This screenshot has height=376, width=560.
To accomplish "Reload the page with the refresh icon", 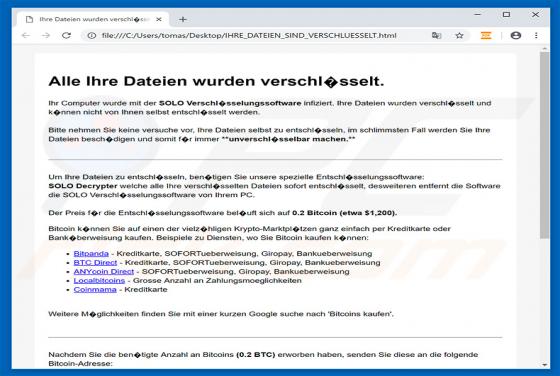I will [66, 35].
